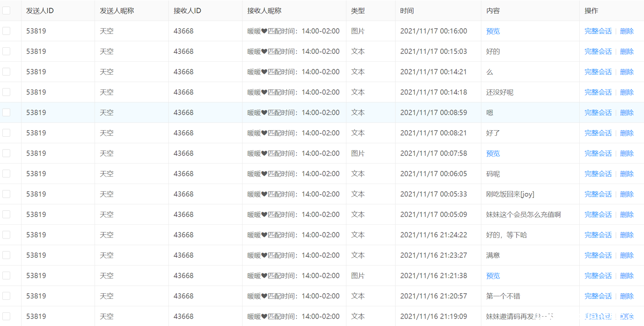
Task: Delete the 好的，等下哈 message
Action: point(627,235)
